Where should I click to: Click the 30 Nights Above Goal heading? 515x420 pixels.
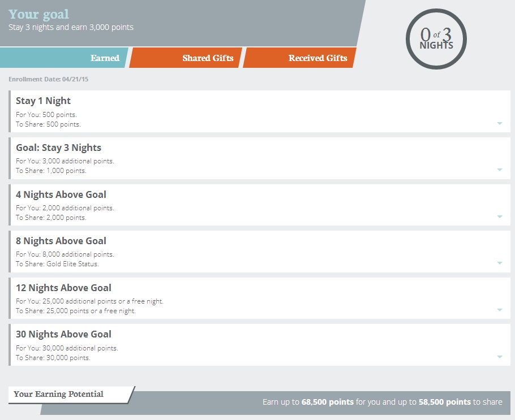click(63, 335)
